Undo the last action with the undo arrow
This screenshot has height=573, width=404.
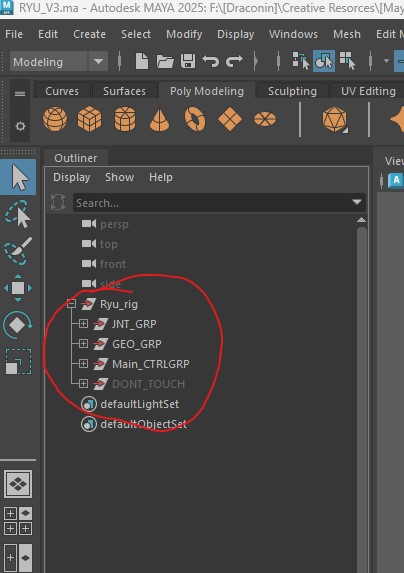[211, 61]
